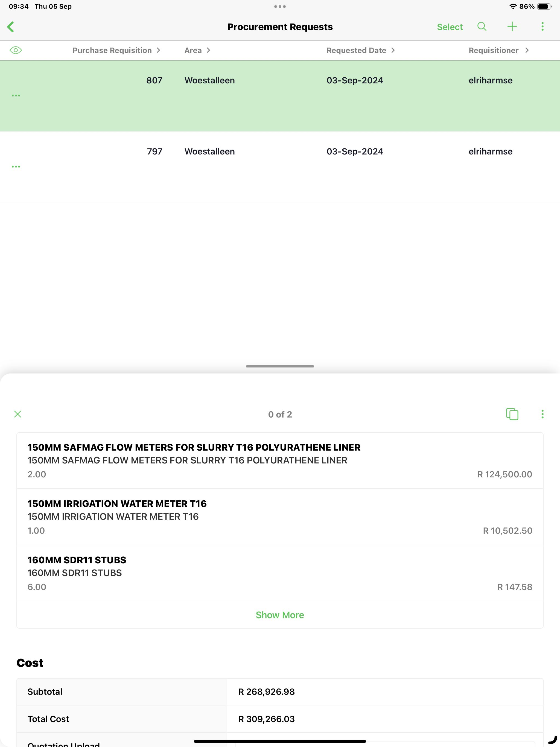Open row actions for requisition 807

pos(16,96)
